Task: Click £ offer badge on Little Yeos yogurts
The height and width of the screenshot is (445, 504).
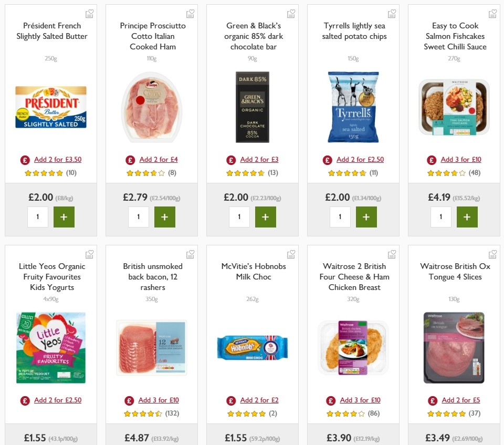Action: coord(24,400)
